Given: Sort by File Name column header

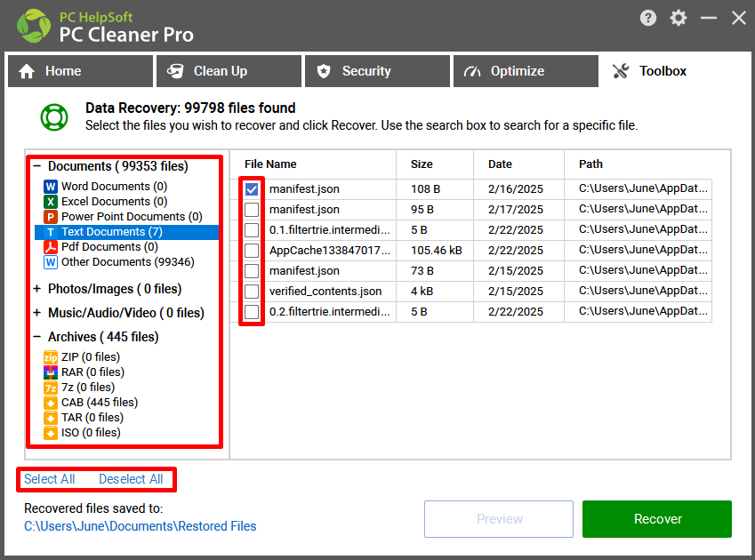Looking at the screenshot, I should [x=270, y=164].
